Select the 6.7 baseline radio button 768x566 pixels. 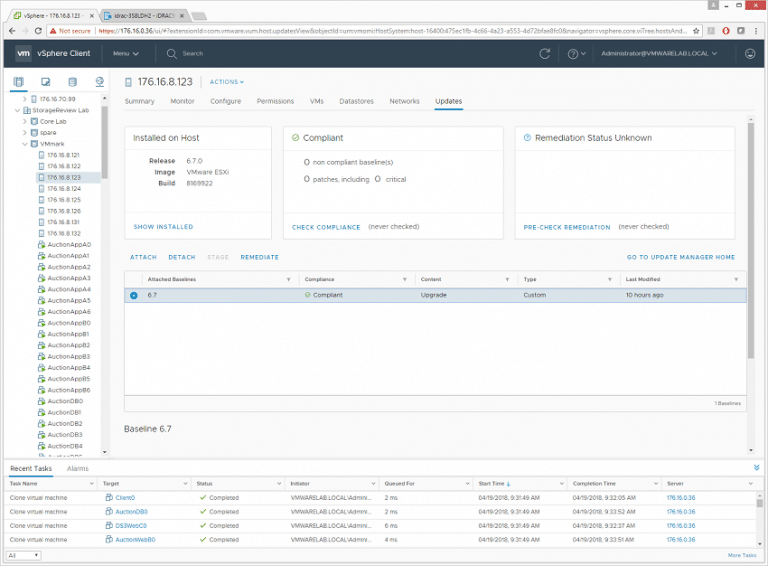[x=134, y=295]
